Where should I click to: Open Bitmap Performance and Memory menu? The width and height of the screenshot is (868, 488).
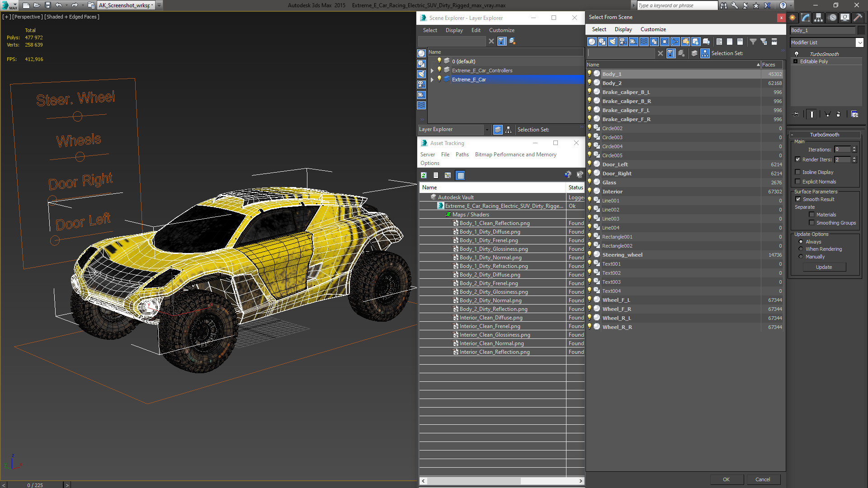point(515,155)
